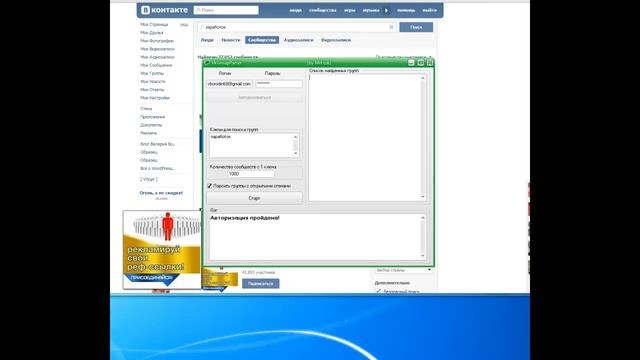The height and width of the screenshot is (360, 640).
Task: Click the communities count field showing 1000
Action: pyautogui.click(x=251, y=174)
